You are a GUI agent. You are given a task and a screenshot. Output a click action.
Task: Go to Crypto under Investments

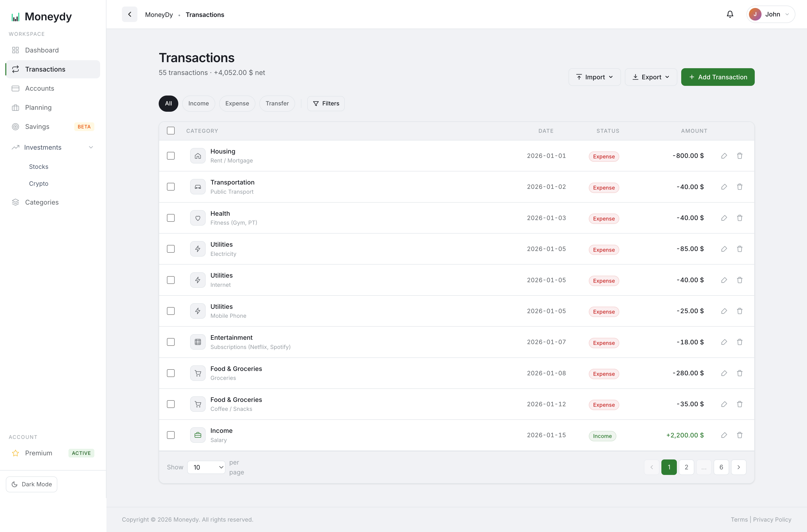pyautogui.click(x=39, y=184)
